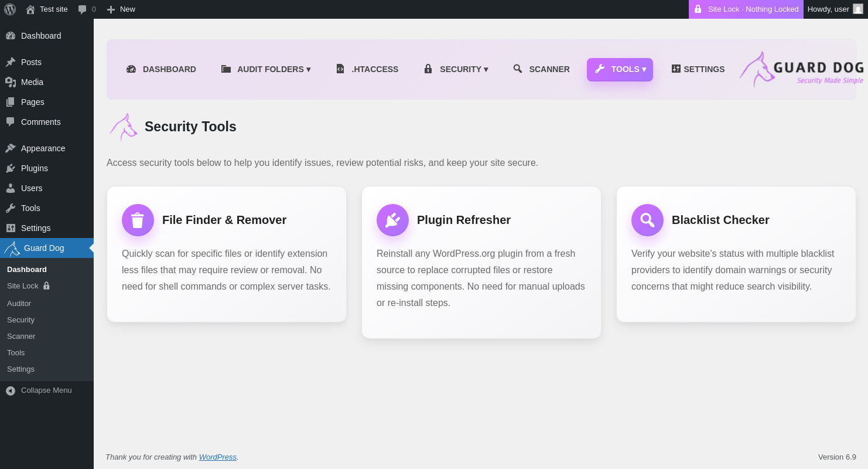
Task: Open the comments bubble in admin bar
Action: click(x=83, y=9)
